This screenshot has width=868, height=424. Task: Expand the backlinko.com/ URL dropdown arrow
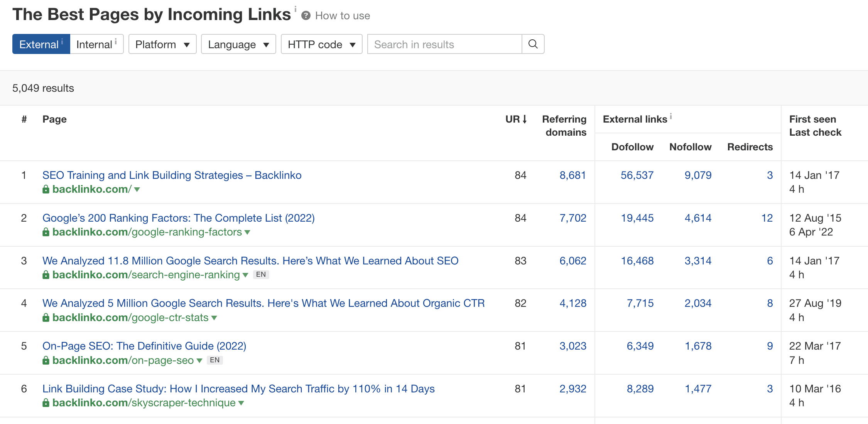[137, 190]
